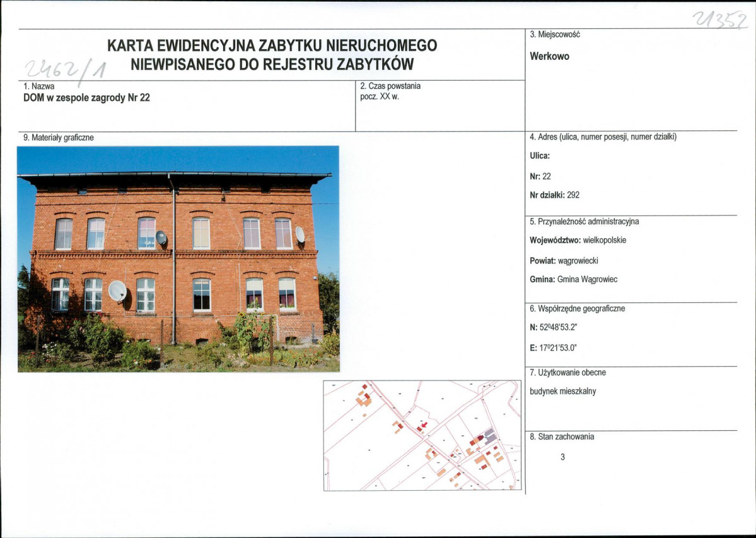Click the '1. Nazwa' field label

38,86
